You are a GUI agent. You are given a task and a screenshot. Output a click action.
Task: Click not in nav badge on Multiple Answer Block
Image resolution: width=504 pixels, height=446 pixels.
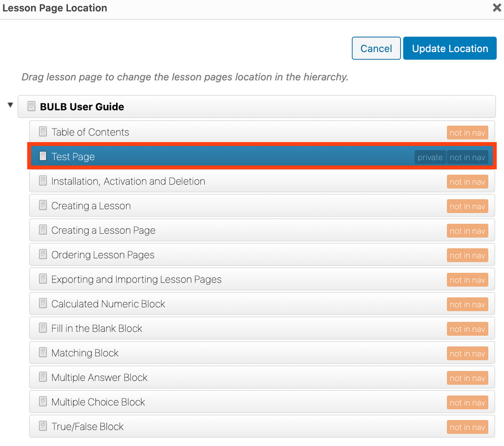[x=468, y=378]
